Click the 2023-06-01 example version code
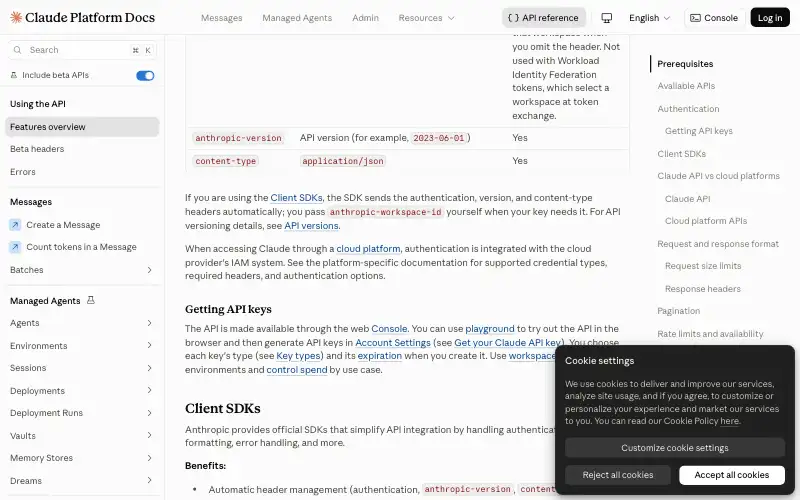Viewport: 800px width, 500px height. pos(438,138)
